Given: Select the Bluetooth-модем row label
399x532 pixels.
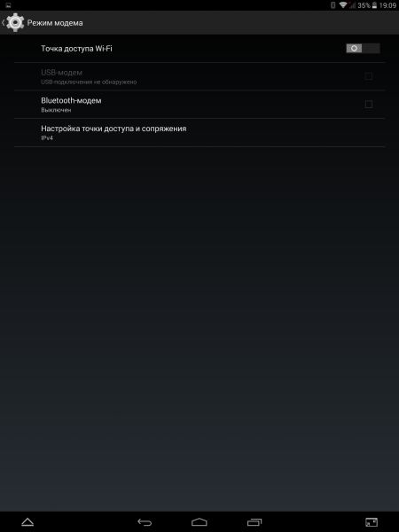Looking at the screenshot, I should coord(71,100).
